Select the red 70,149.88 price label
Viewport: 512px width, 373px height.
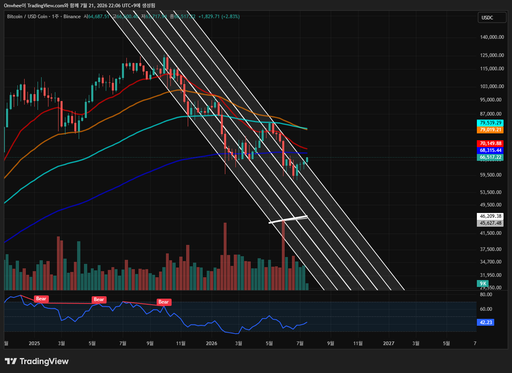(490, 143)
